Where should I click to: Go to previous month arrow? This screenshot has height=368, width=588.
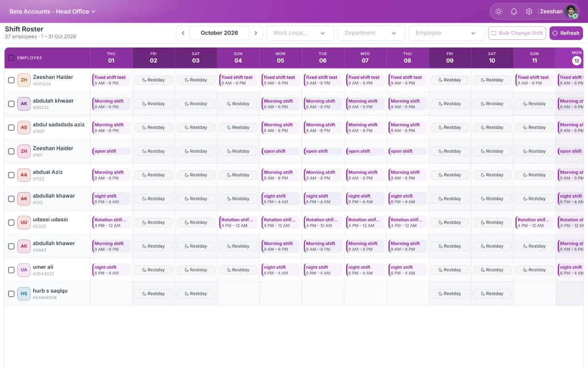(x=183, y=33)
